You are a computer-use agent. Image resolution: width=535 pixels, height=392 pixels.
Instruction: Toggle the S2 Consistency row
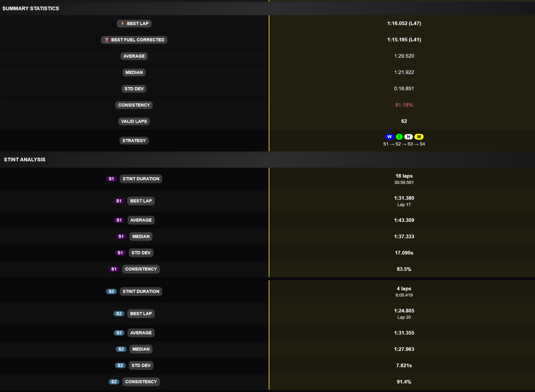[x=141, y=381]
